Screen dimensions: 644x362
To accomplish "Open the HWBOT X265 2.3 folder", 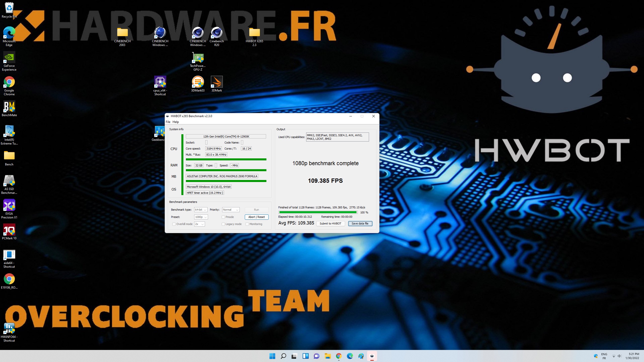I will [254, 36].
